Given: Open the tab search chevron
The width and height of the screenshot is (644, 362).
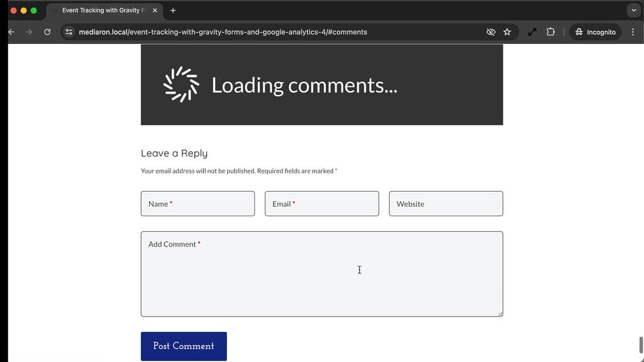Looking at the screenshot, I should point(634,10).
